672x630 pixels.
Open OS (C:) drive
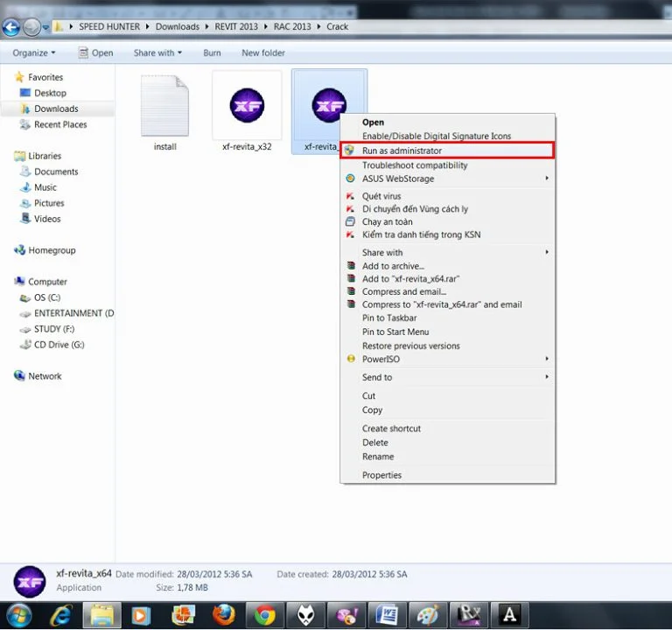coord(40,297)
